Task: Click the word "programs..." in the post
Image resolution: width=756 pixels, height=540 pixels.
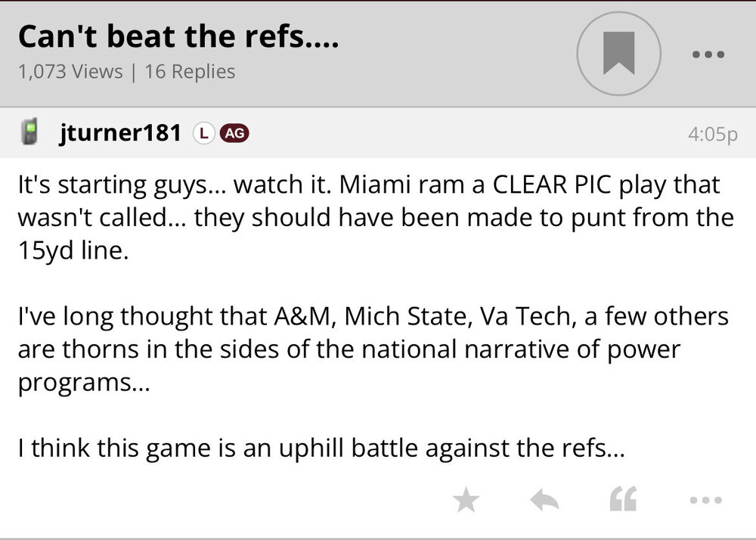Action: [x=83, y=383]
